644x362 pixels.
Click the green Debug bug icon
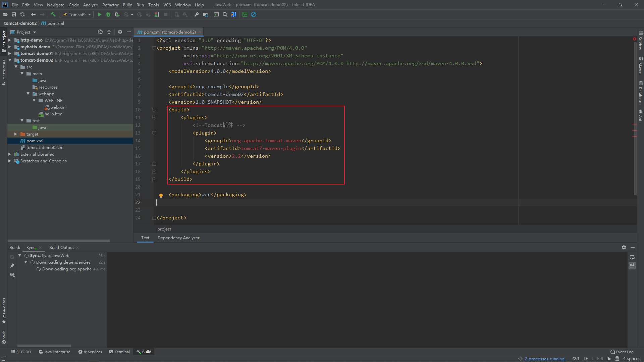[108, 14]
